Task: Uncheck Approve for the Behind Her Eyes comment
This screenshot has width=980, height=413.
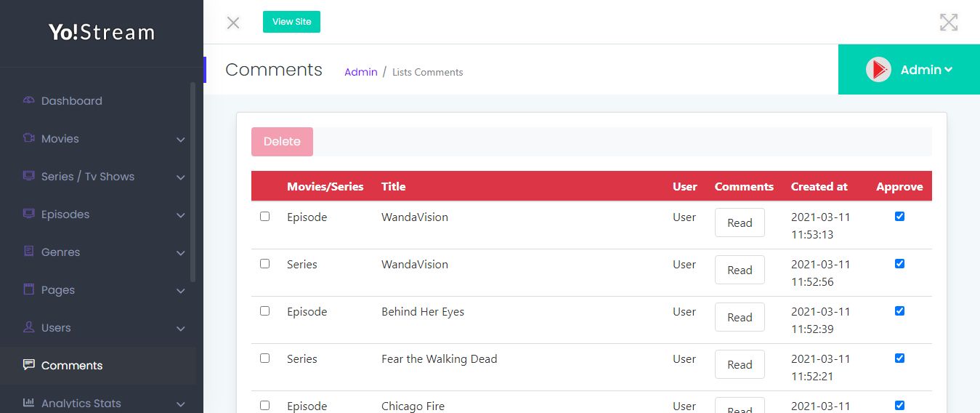Action: (x=899, y=311)
